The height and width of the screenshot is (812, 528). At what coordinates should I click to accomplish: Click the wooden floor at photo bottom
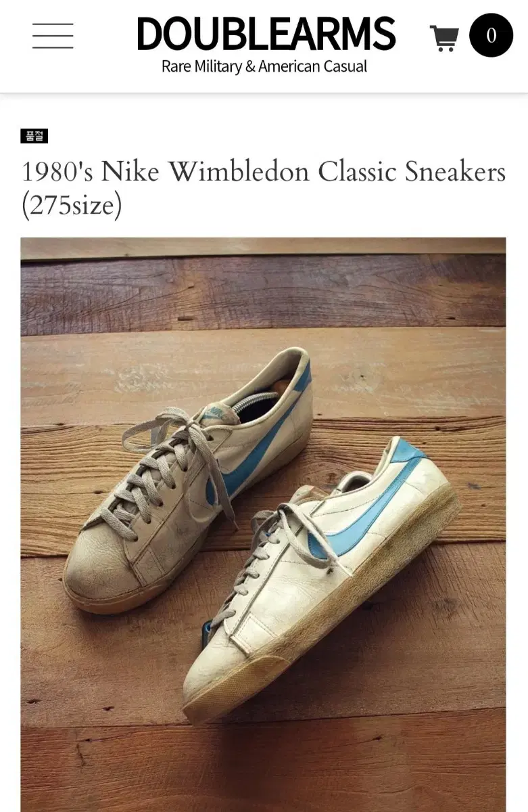263,771
